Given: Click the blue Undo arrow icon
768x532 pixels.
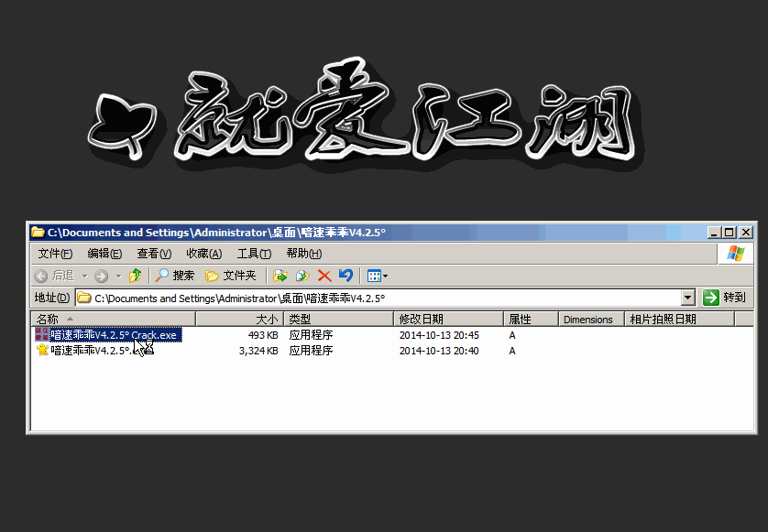Looking at the screenshot, I should 346,276.
